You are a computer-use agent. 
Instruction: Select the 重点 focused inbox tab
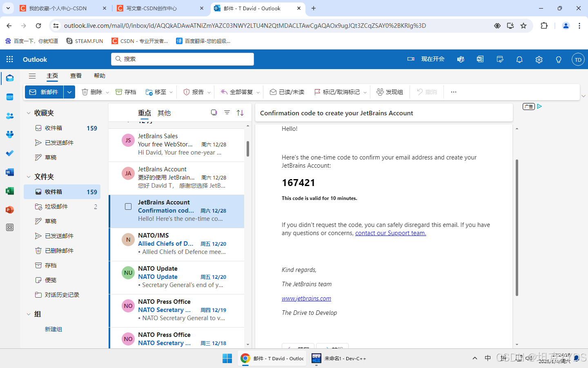[x=145, y=113]
